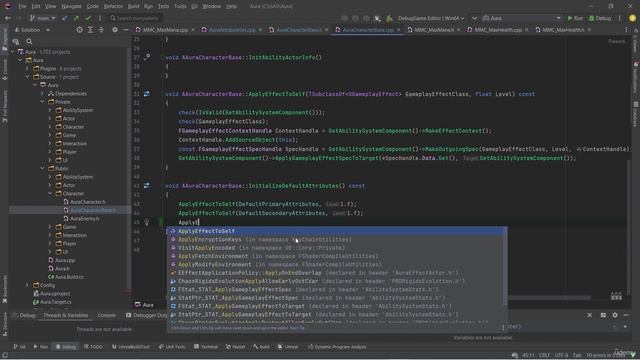This screenshot has height=360, width=640.
Task: Open the Aura run configuration dropdown
Action: tap(521, 18)
